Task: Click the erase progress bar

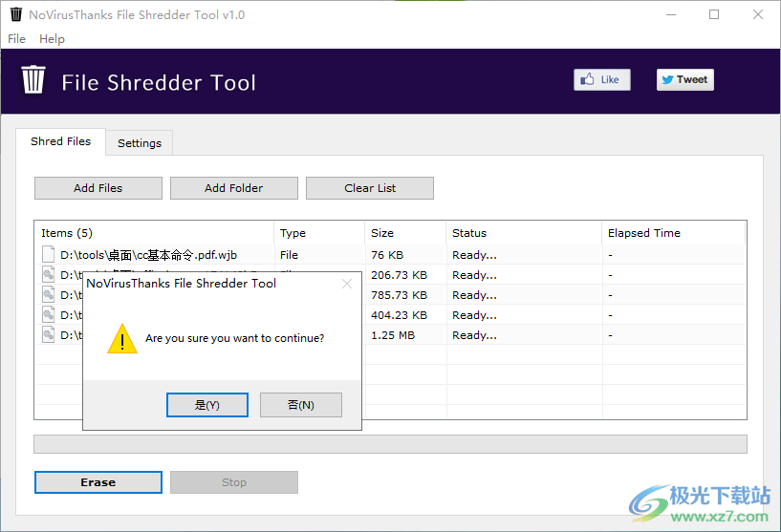Action: [x=390, y=444]
